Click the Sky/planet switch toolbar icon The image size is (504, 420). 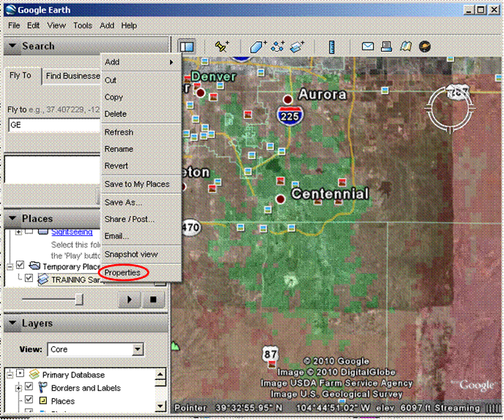(425, 47)
